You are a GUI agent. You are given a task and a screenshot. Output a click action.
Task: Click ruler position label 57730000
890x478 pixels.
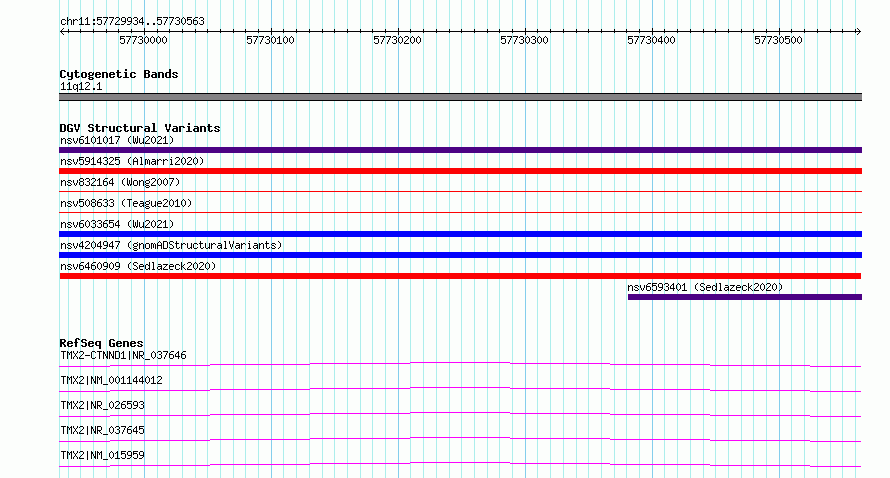(143, 40)
